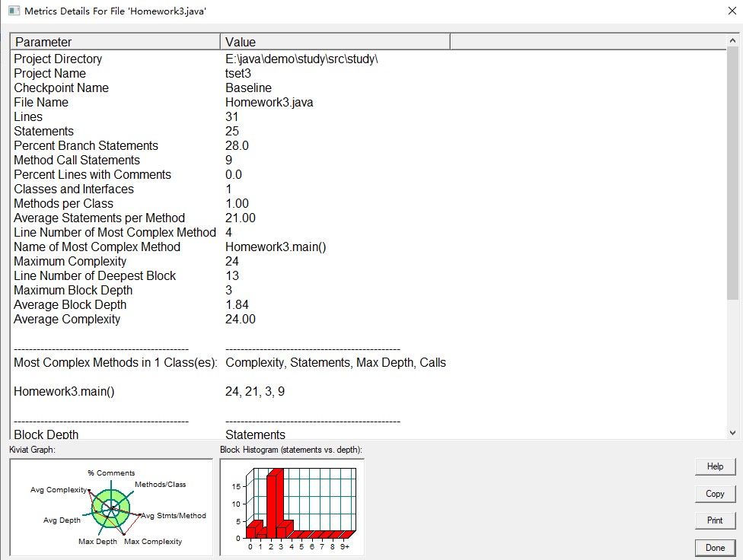Click the Block Histogram label
Screen dimensions: 743x560
pos(291,449)
